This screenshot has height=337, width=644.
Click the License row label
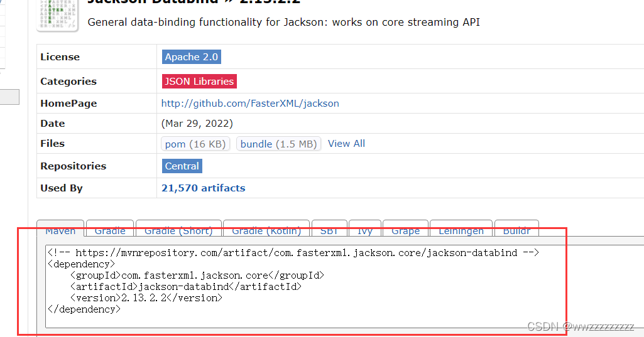pos(60,57)
